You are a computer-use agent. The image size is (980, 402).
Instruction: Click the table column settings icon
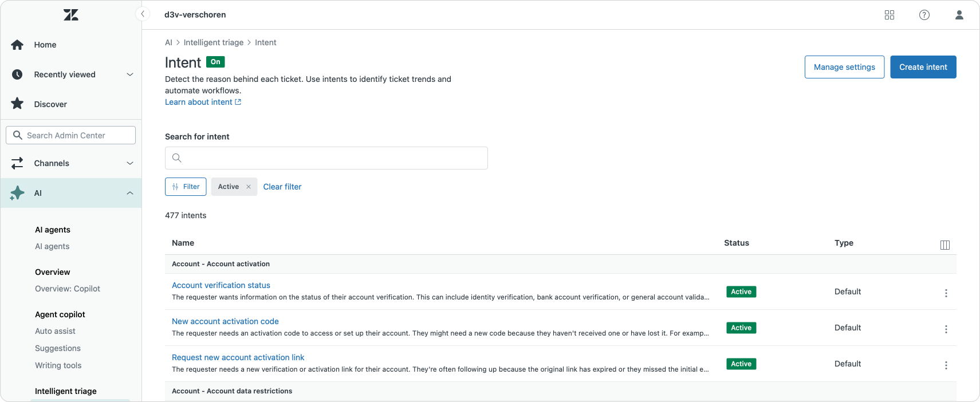(x=945, y=245)
